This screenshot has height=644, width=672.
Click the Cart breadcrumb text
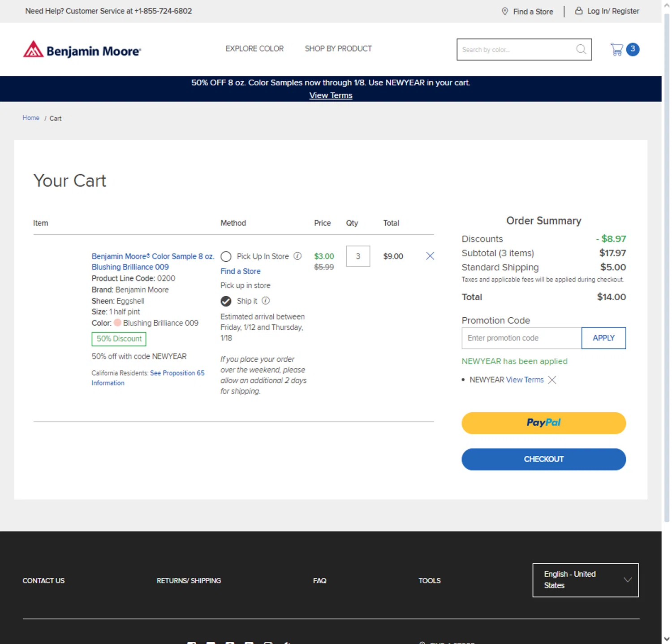55,118
